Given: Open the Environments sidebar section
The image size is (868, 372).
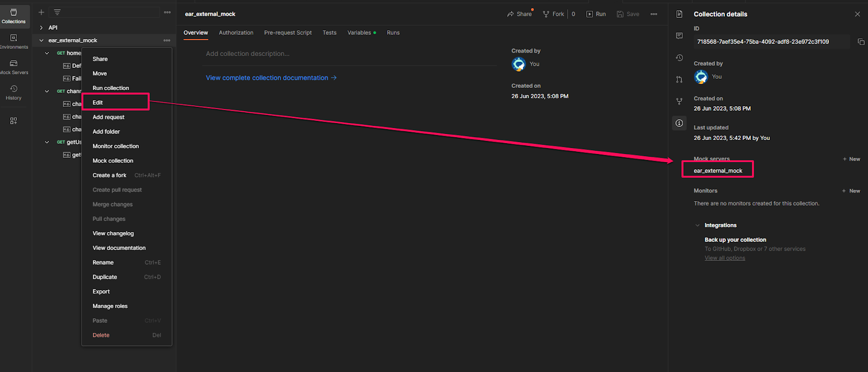Looking at the screenshot, I should coord(14,42).
